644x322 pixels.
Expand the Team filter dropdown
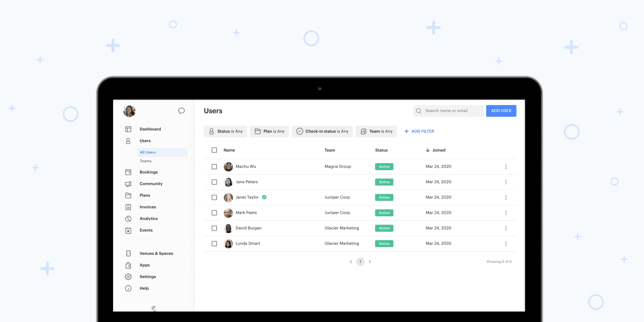[377, 131]
